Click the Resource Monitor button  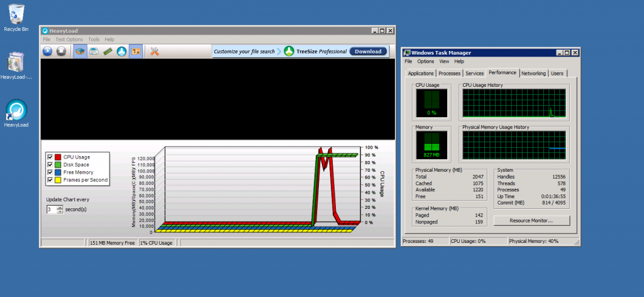(x=531, y=221)
